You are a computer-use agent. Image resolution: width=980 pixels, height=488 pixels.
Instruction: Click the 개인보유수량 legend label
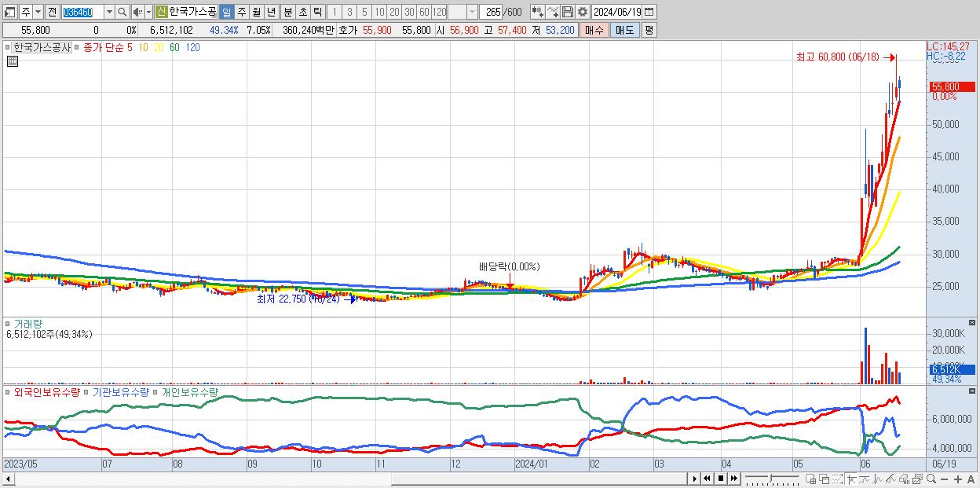(189, 391)
